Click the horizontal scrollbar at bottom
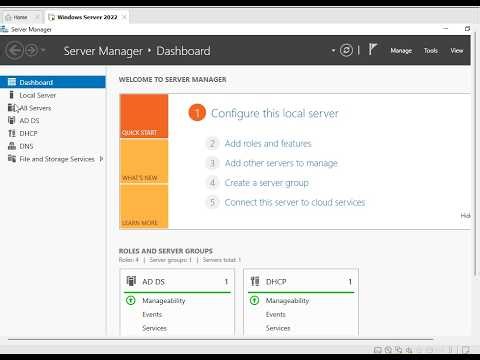 coord(220,339)
